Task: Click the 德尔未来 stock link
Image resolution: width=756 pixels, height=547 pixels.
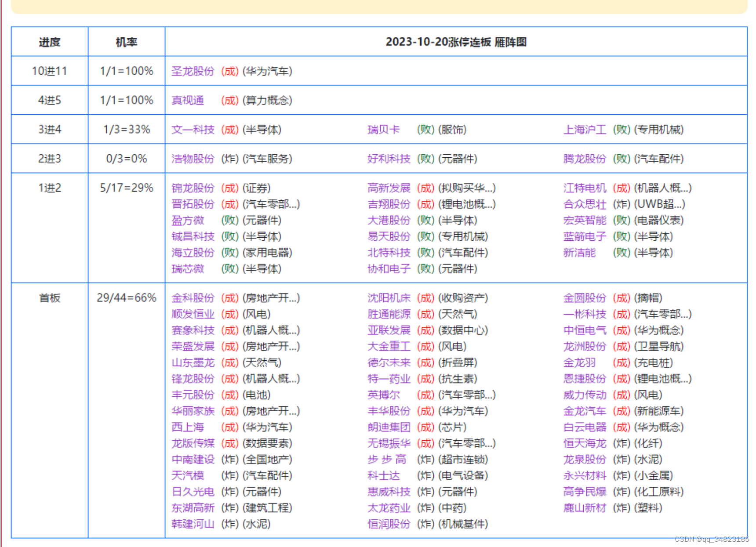Action: click(x=389, y=363)
